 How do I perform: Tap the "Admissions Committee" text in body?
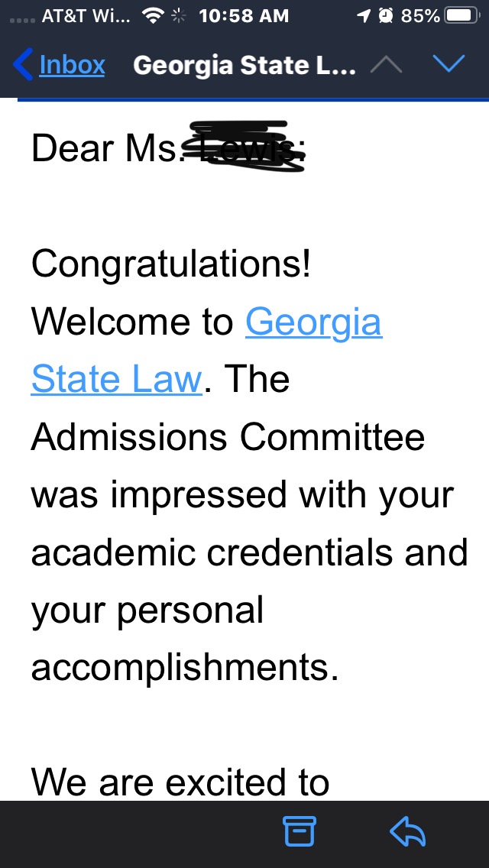(228, 437)
